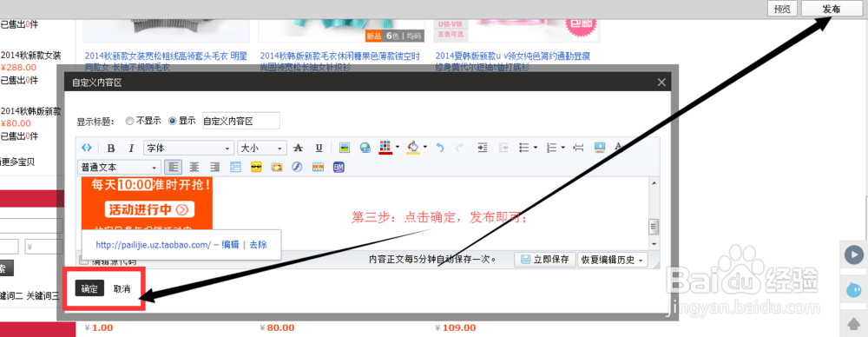Align text left
Image resolution: width=868 pixels, height=337 pixels.
(174, 167)
